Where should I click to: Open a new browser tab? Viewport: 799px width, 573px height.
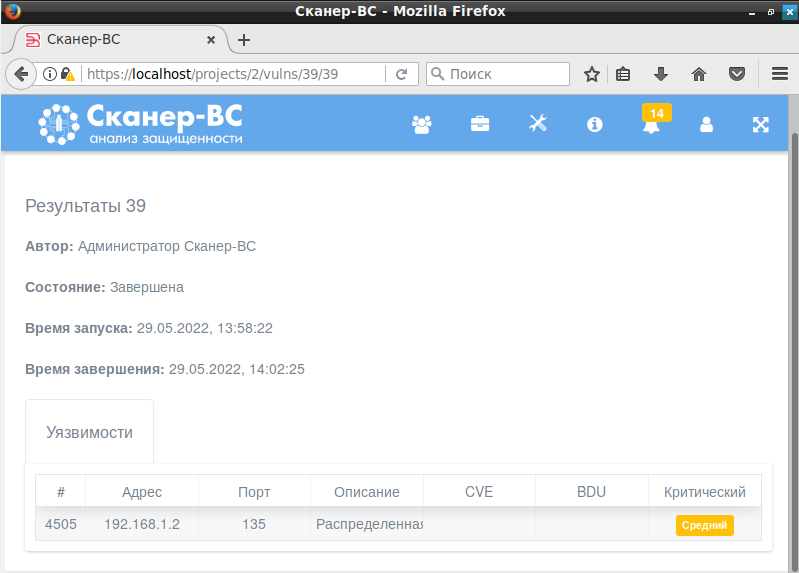click(244, 40)
